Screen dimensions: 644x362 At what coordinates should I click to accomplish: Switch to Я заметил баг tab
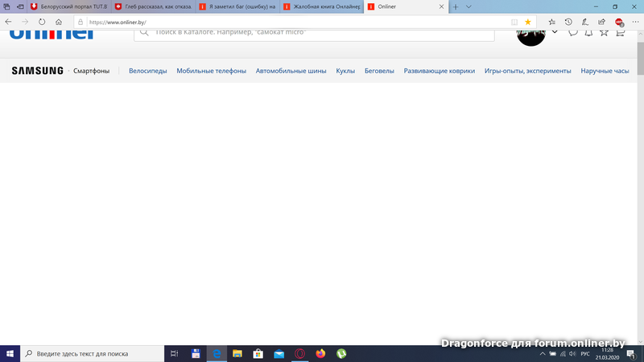click(x=237, y=6)
